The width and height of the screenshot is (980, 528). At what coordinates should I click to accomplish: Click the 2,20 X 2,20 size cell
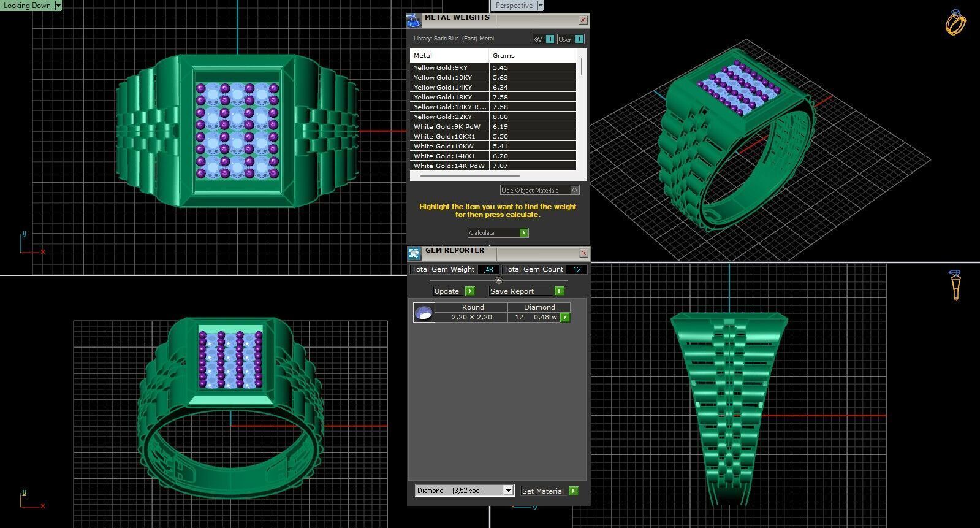[x=472, y=317]
